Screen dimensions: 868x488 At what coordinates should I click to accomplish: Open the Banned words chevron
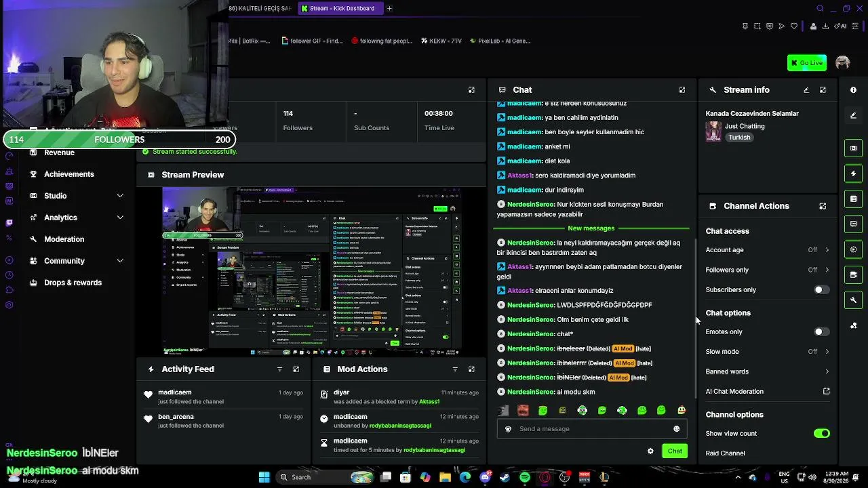(827, 371)
